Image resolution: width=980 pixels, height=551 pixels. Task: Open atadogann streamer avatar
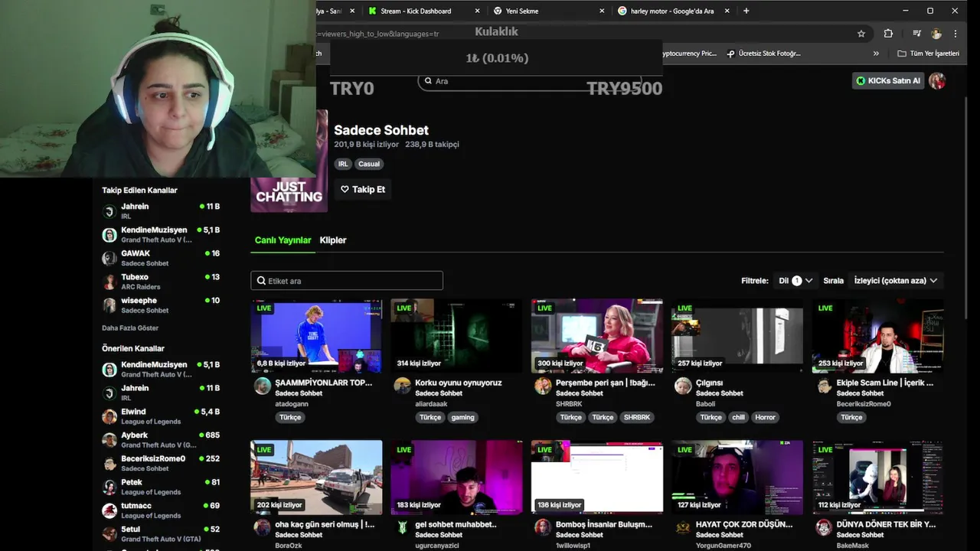(x=263, y=386)
